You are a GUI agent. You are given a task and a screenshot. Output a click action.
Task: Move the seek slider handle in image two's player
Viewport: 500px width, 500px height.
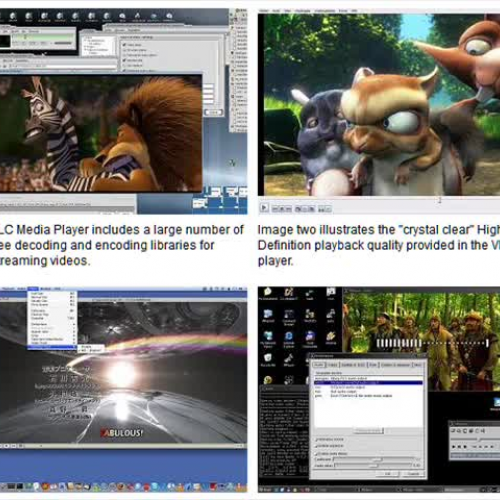coord(439,200)
